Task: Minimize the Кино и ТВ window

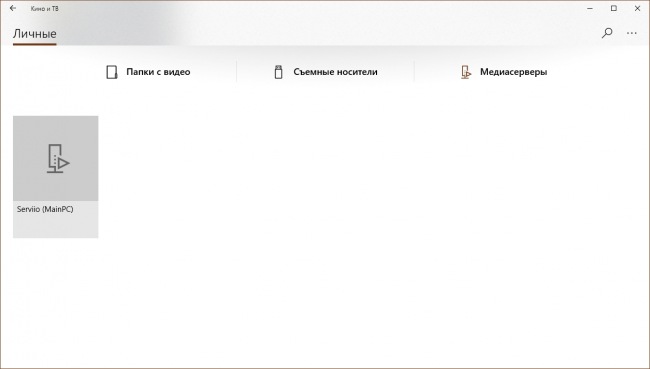Action: (590, 8)
